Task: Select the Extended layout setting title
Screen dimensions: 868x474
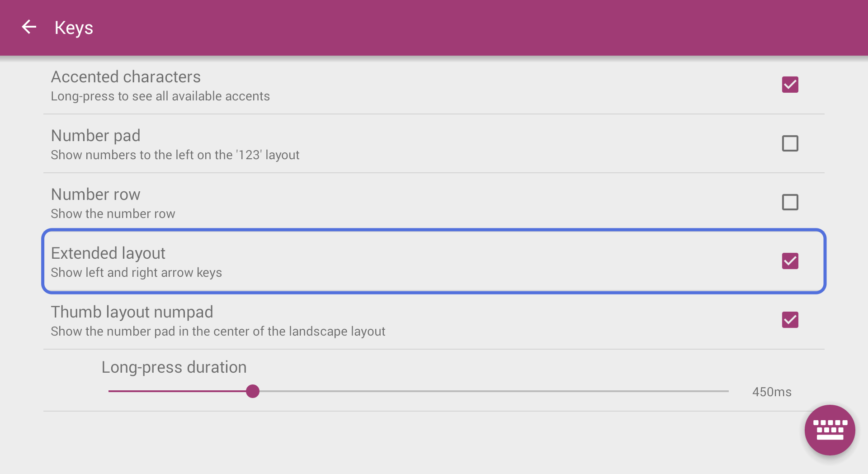Action: coord(108,253)
